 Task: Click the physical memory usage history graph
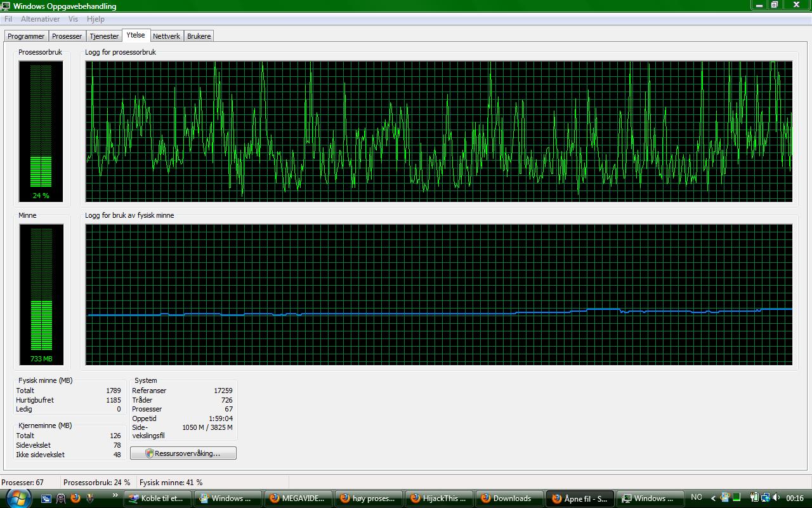439,295
